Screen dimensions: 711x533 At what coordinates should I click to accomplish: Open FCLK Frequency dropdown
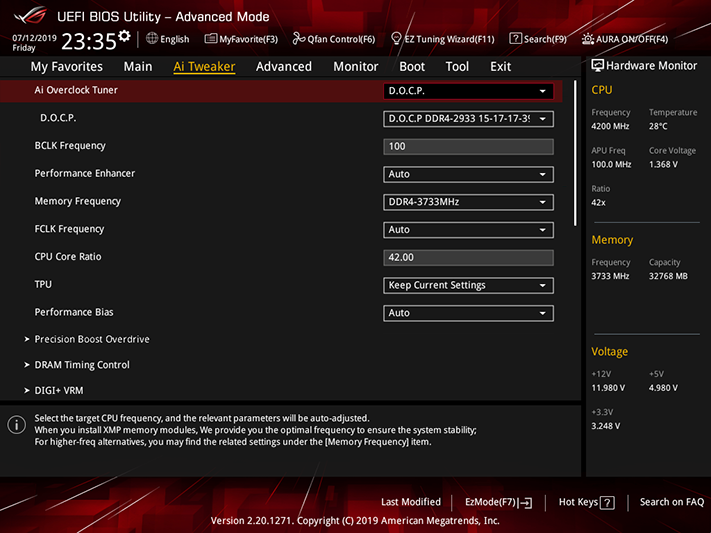point(468,230)
